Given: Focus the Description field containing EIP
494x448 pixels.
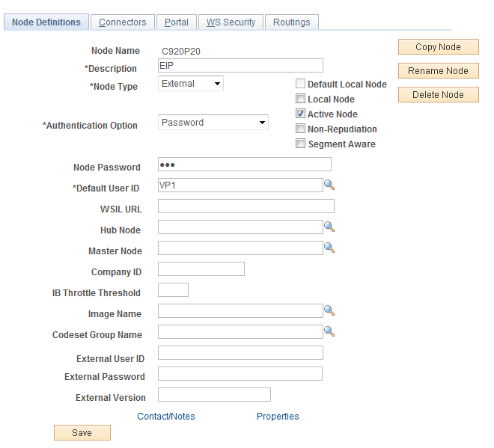Looking at the screenshot, I should click(x=240, y=66).
